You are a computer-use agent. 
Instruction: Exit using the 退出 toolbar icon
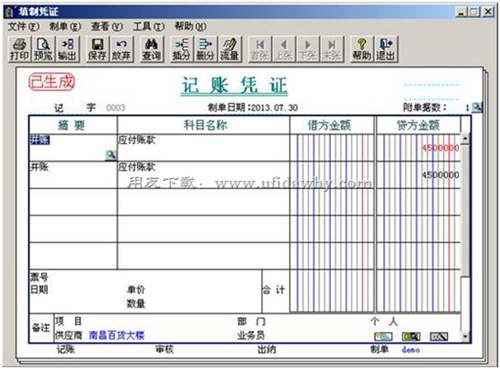[386, 49]
